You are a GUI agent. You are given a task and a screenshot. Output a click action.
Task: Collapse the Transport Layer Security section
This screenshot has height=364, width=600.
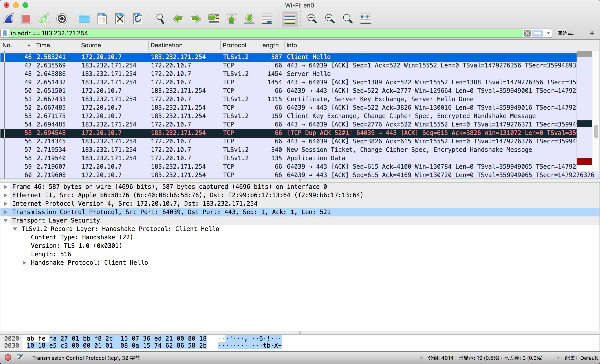click(6, 221)
